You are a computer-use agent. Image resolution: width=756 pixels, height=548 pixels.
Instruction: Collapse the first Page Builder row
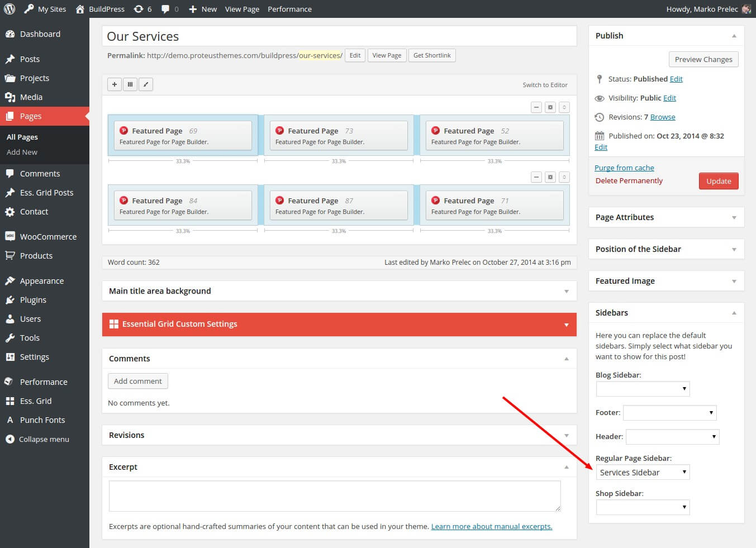536,107
